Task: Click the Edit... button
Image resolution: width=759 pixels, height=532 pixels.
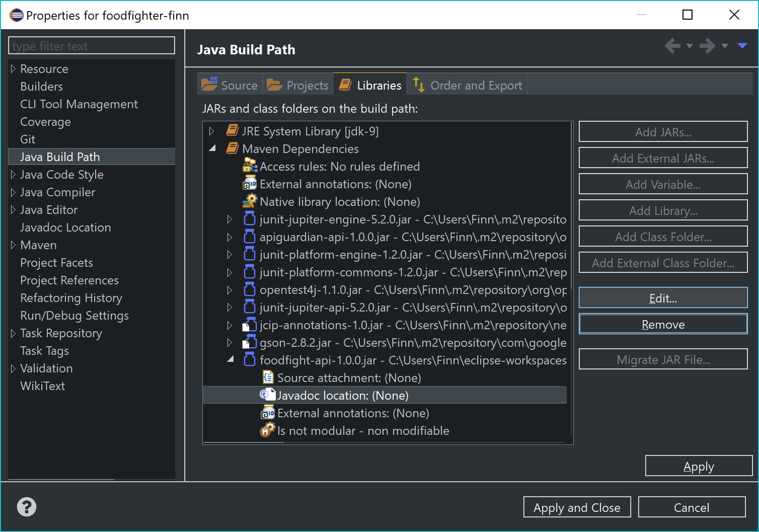Action: click(663, 298)
